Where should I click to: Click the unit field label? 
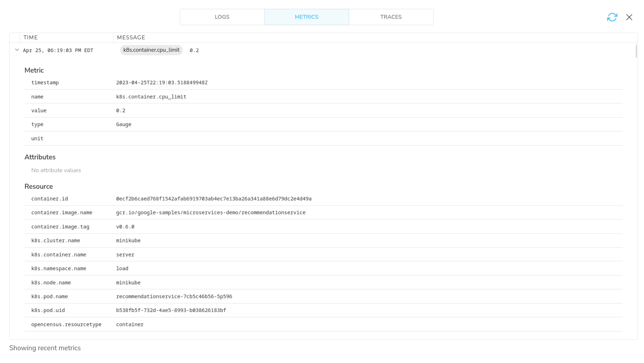37,139
